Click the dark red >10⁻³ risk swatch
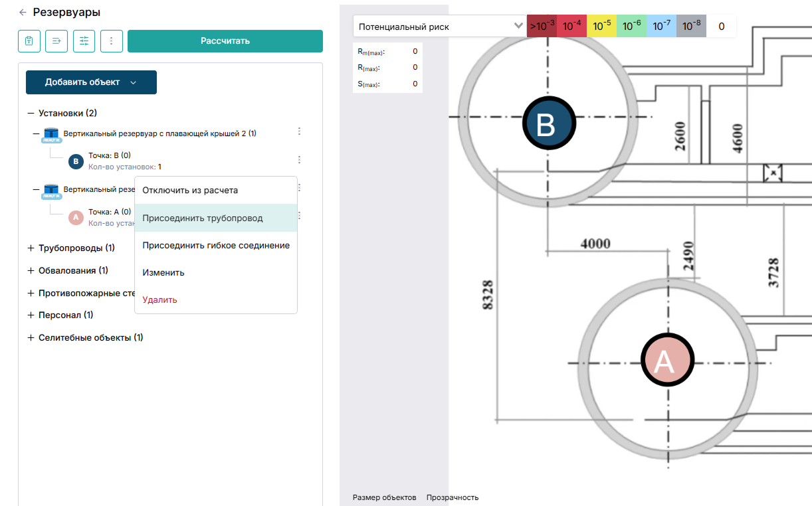This screenshot has height=506, width=812. [x=542, y=27]
